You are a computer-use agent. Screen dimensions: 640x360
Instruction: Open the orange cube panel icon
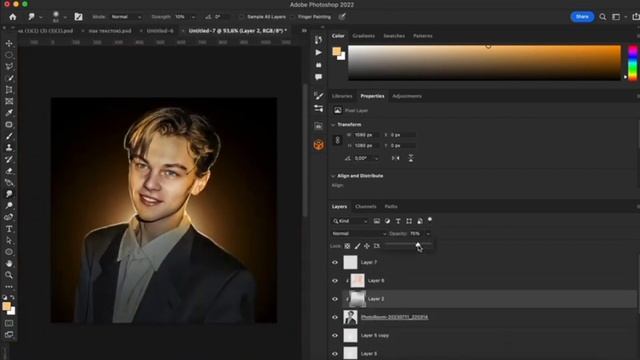(x=319, y=144)
